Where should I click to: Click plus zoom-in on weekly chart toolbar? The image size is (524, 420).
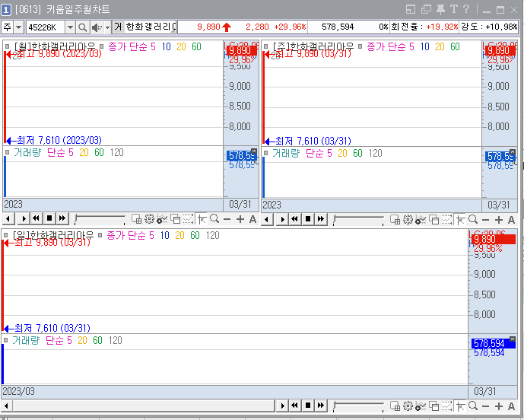[x=499, y=220]
